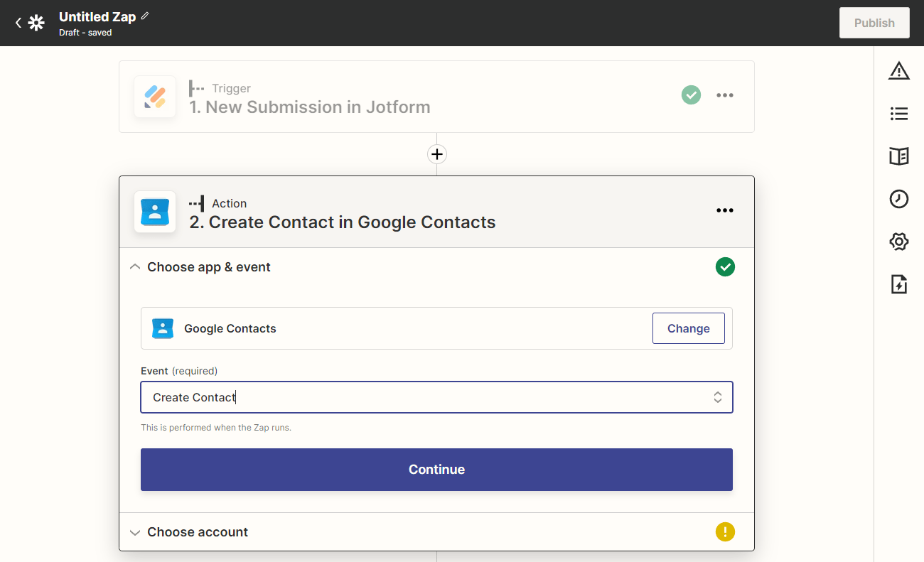Open action step three-dot menu
Screen dimensions: 924x562
[x=724, y=210]
